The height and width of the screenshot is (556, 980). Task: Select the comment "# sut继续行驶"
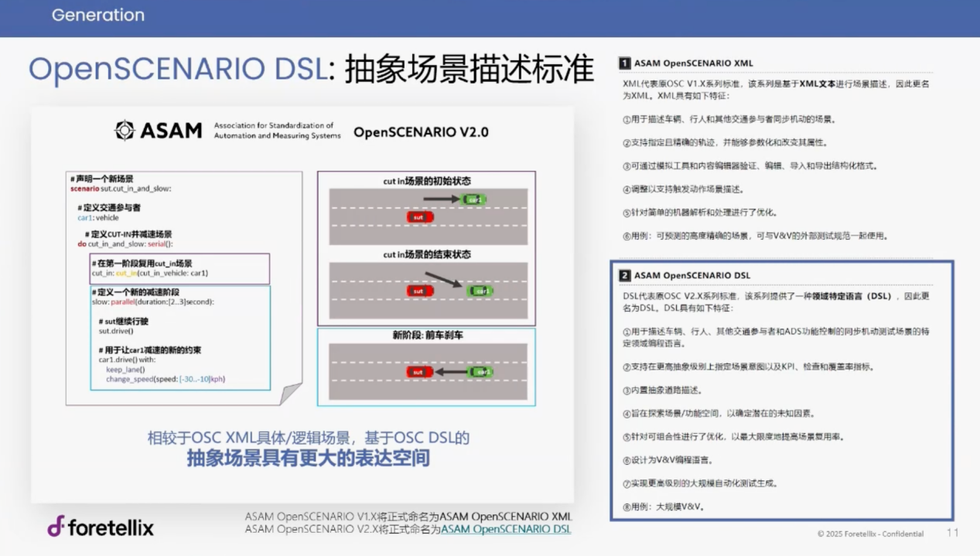(x=123, y=321)
